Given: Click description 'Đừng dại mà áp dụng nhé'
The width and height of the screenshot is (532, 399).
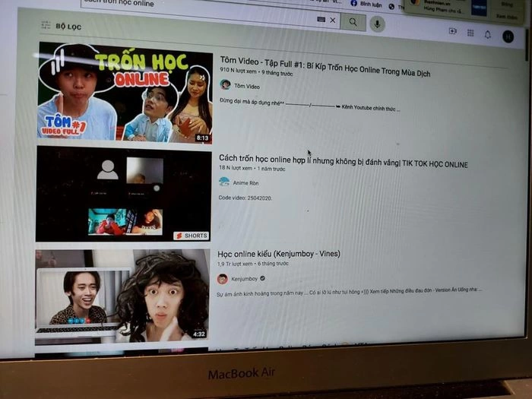Looking at the screenshot, I should (309, 105).
